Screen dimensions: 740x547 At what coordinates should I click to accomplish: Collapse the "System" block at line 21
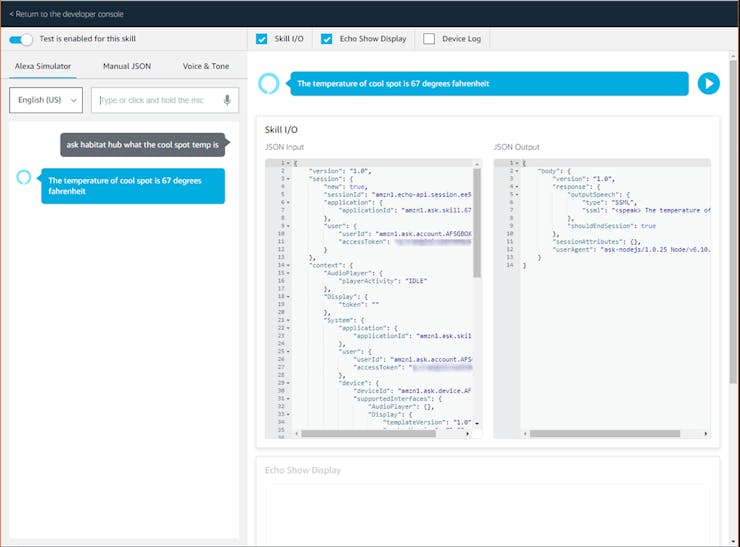pyautogui.click(x=288, y=320)
